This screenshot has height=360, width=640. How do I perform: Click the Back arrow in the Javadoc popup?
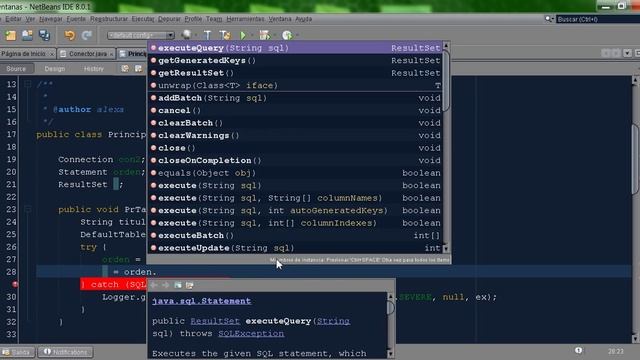(x=154, y=285)
